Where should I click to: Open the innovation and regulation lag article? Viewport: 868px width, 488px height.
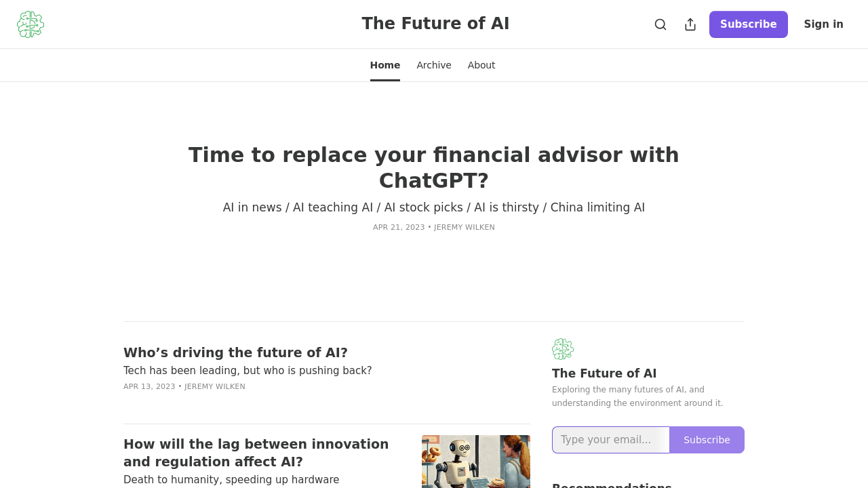coord(256,453)
